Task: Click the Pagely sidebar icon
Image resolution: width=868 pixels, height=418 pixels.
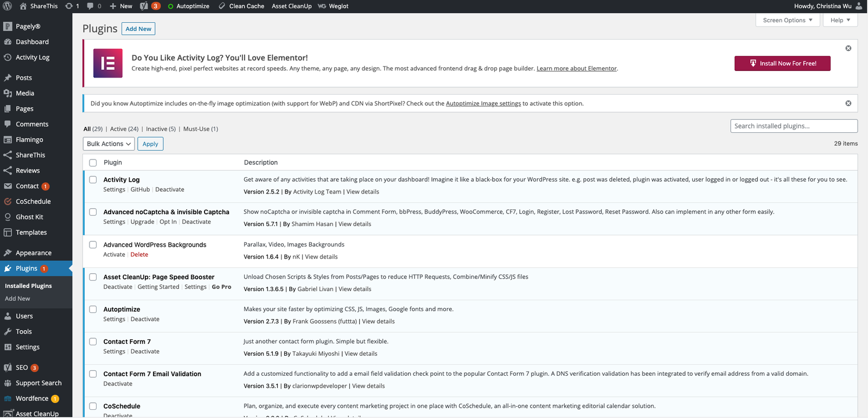Action: (x=8, y=26)
